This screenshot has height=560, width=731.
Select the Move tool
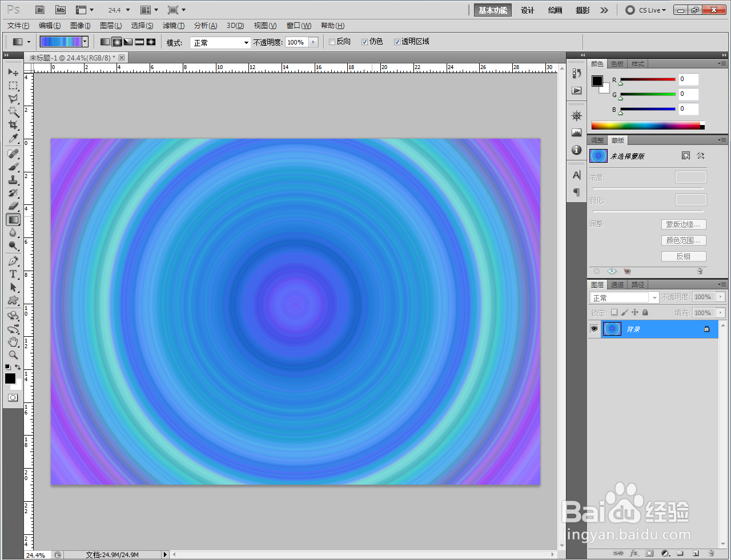pos(13,72)
